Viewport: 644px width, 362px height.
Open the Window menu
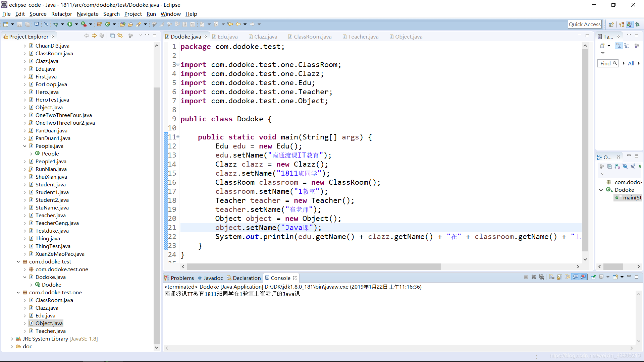click(170, 14)
